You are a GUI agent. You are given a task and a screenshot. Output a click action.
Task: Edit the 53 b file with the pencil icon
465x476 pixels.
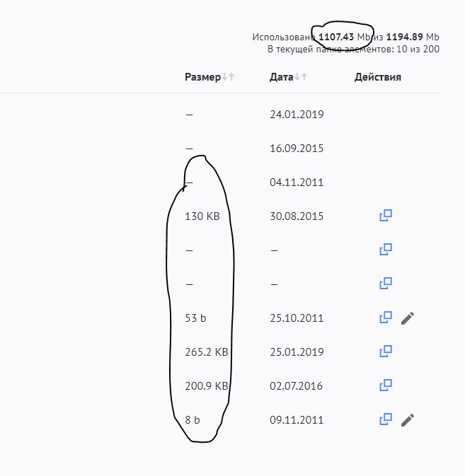click(407, 318)
